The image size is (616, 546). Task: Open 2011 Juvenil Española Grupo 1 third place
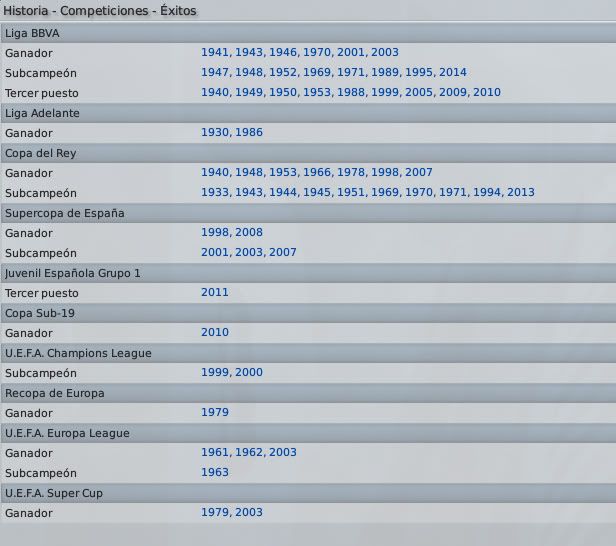pyautogui.click(x=215, y=293)
